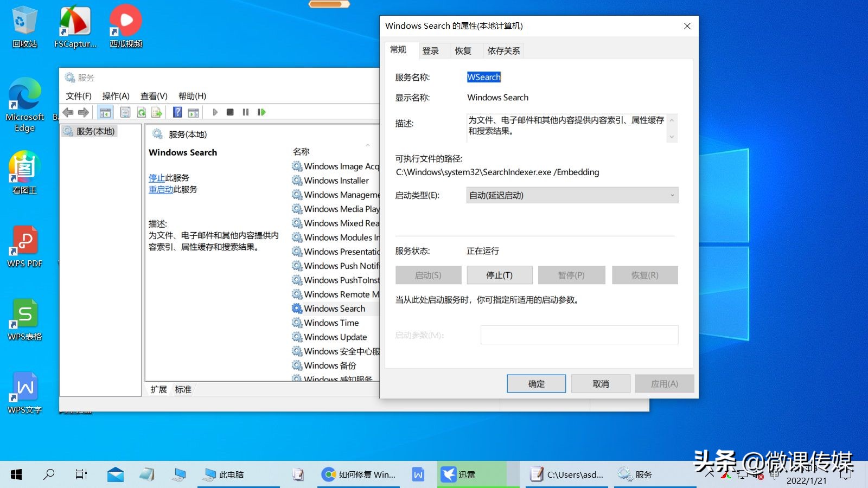Open the WPS表格 desktop shortcut
Screen dimensions: 868x488
[25, 320]
